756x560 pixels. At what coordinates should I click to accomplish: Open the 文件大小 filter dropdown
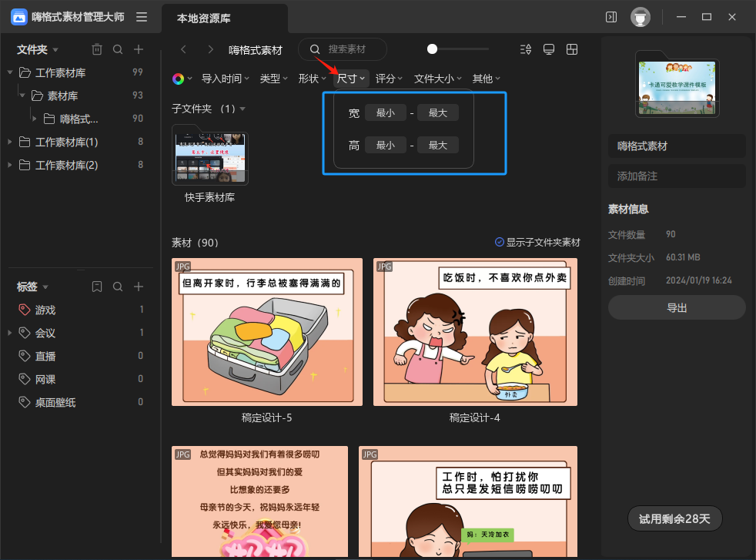point(438,79)
